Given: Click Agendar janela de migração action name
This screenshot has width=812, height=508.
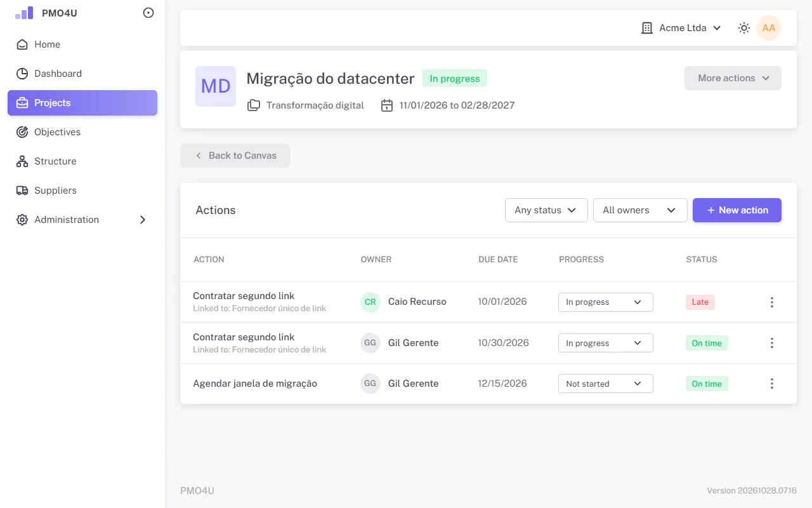Looking at the screenshot, I should [x=255, y=384].
